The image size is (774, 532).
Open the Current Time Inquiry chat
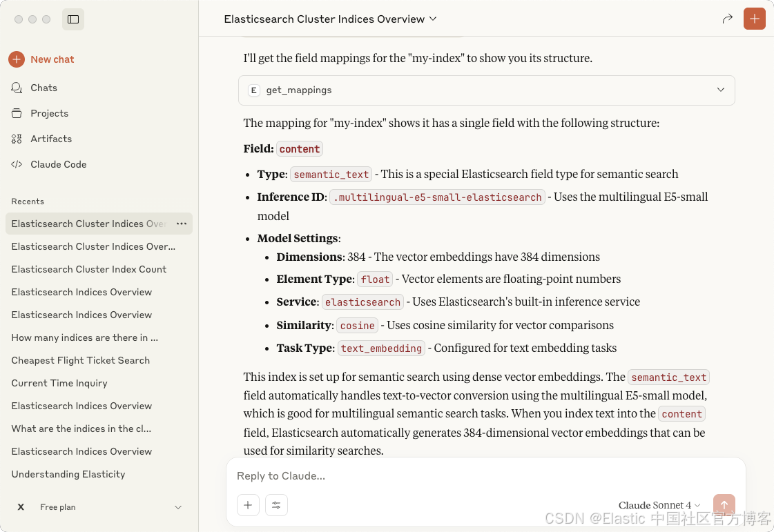pos(59,383)
